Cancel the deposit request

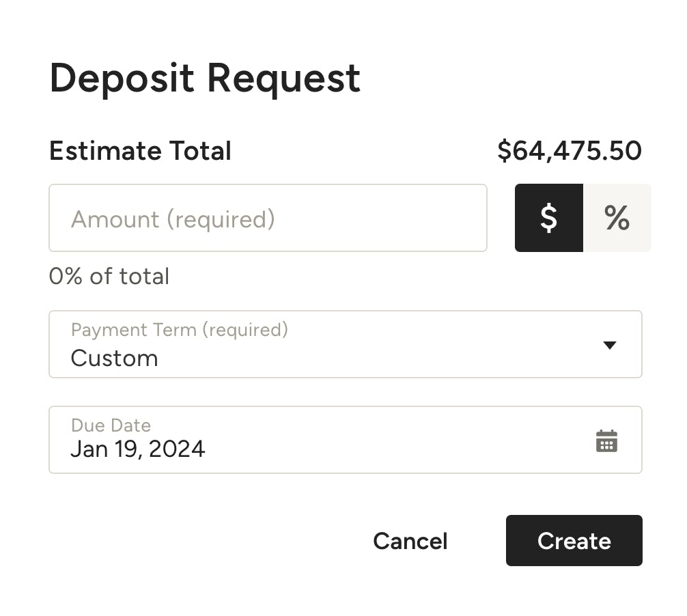410,541
